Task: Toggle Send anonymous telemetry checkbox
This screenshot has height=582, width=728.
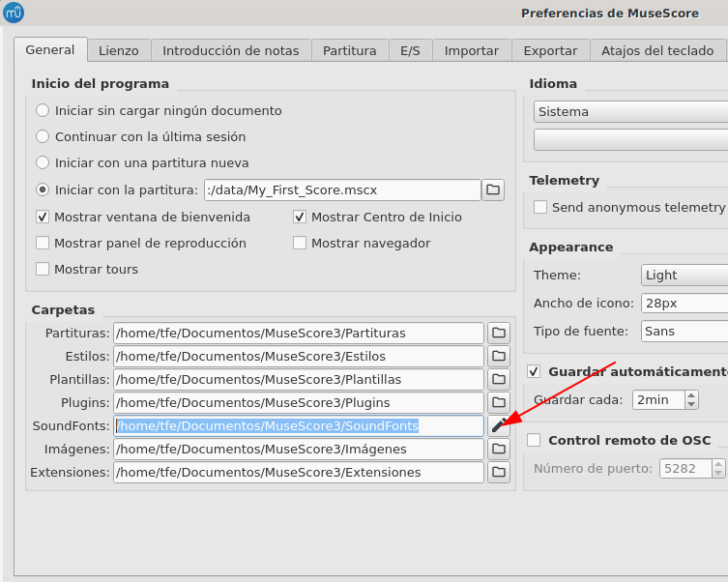Action: point(540,207)
